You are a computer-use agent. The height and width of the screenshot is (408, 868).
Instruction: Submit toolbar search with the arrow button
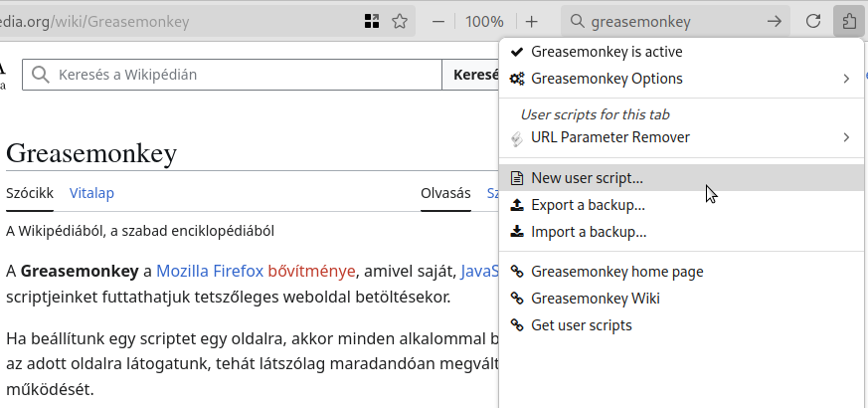pos(775,22)
